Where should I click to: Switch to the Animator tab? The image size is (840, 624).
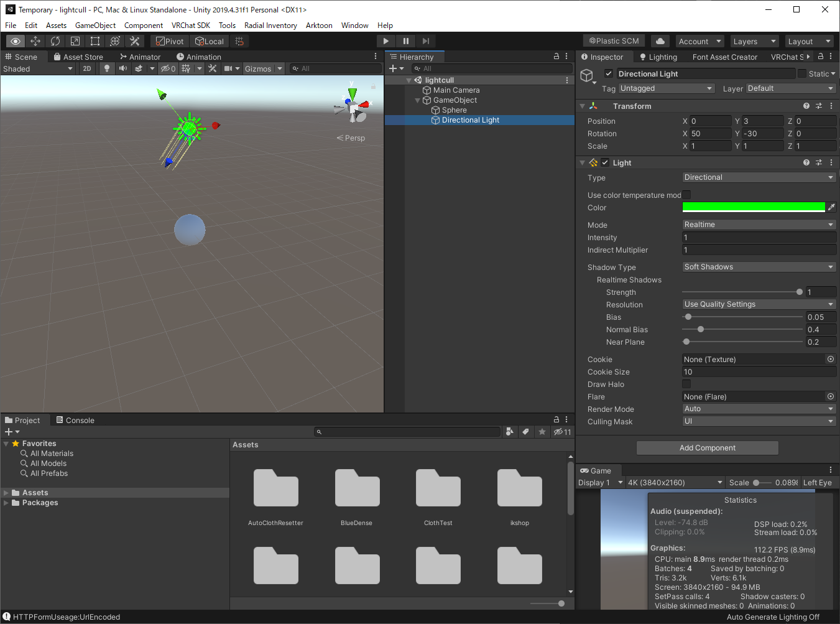pos(140,57)
